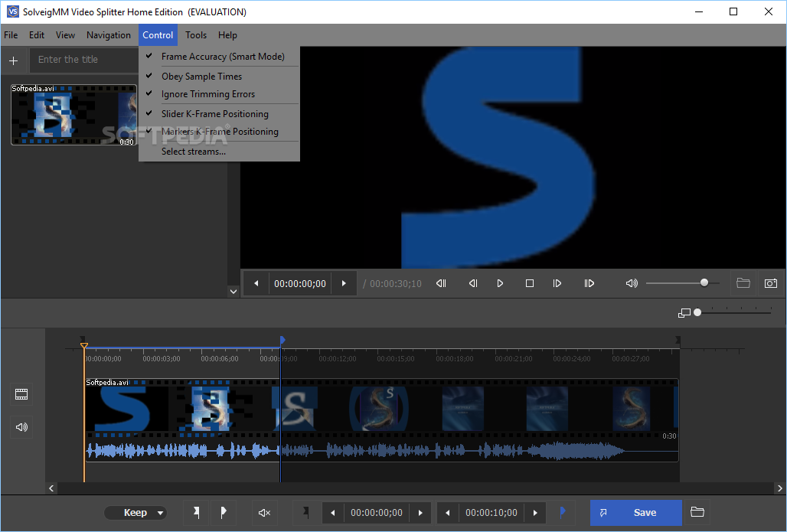Click the total duration 00:00:30;10 text
Viewport: 787px width, 532px height.
click(396, 283)
